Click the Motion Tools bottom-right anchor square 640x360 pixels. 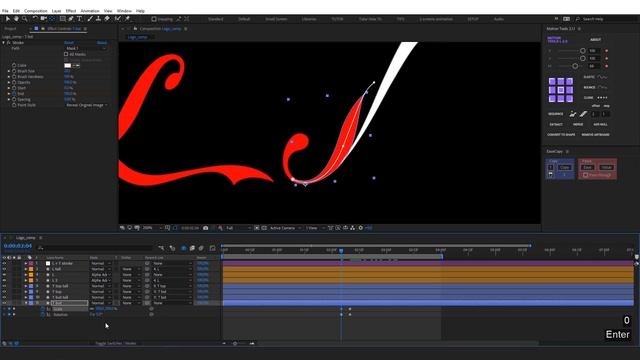569,98
